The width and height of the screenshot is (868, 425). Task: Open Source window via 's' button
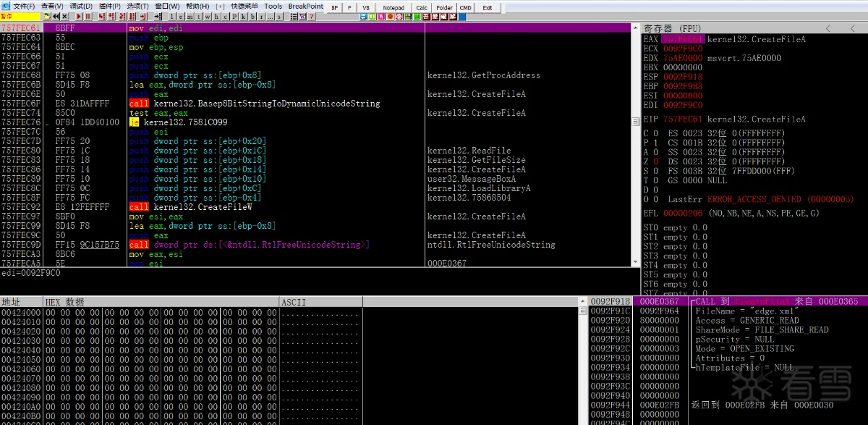coord(279,16)
